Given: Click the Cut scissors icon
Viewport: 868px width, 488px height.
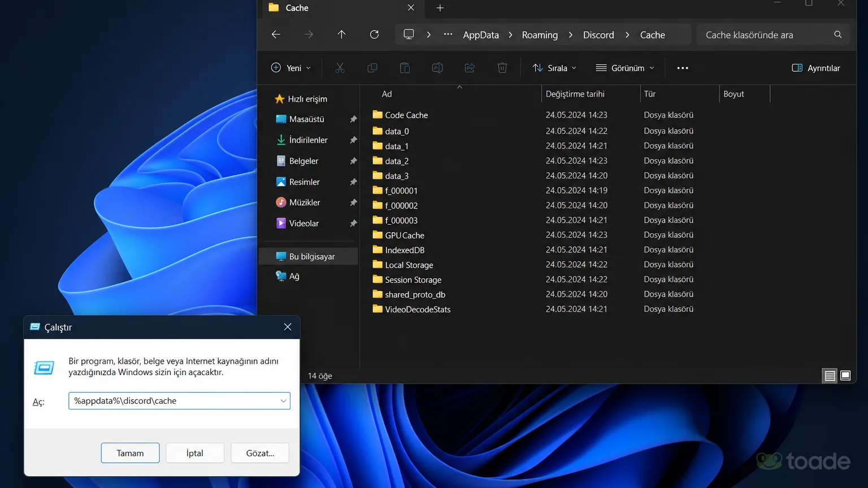Looking at the screenshot, I should click(x=340, y=68).
